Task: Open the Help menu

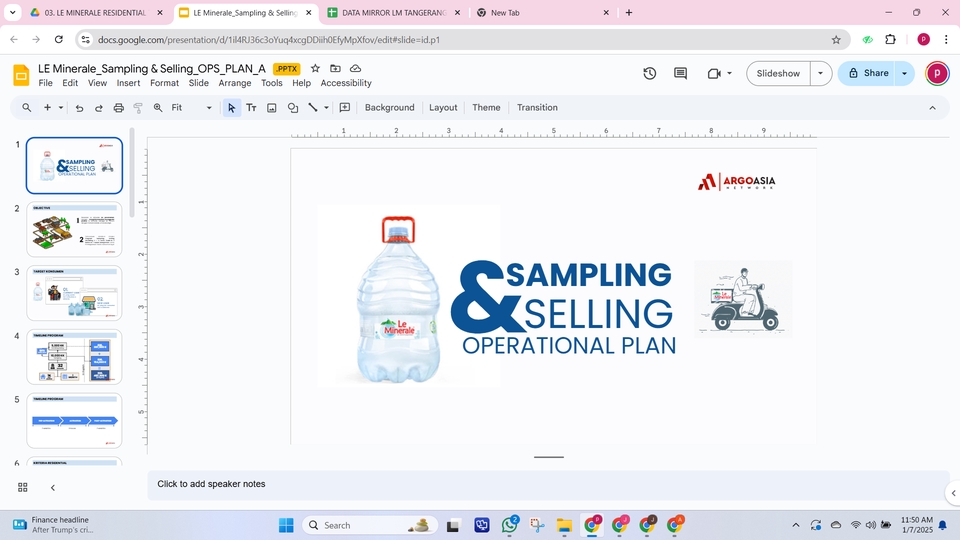Action: 301,83
